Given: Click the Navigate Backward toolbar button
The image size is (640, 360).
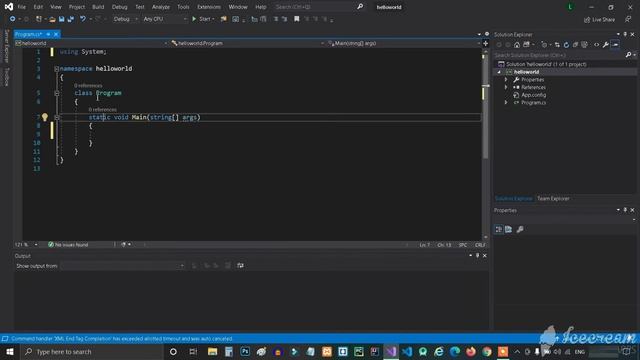Looking at the screenshot, I should 12,19.
